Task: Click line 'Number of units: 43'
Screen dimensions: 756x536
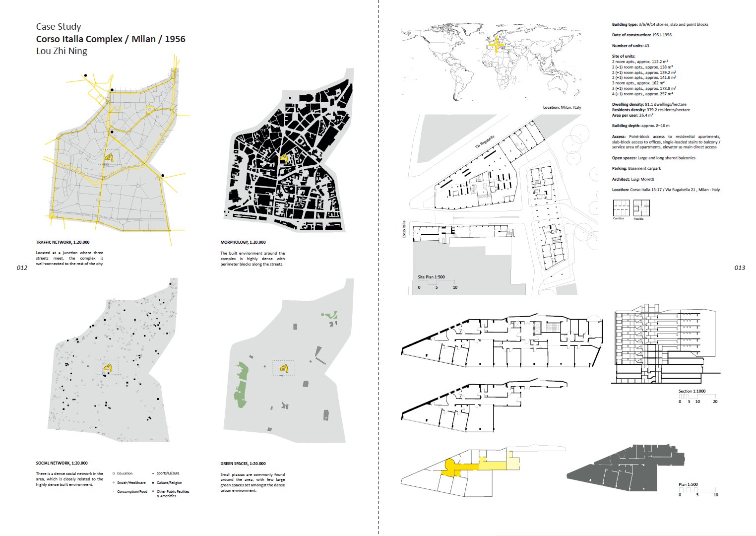Action: point(630,46)
